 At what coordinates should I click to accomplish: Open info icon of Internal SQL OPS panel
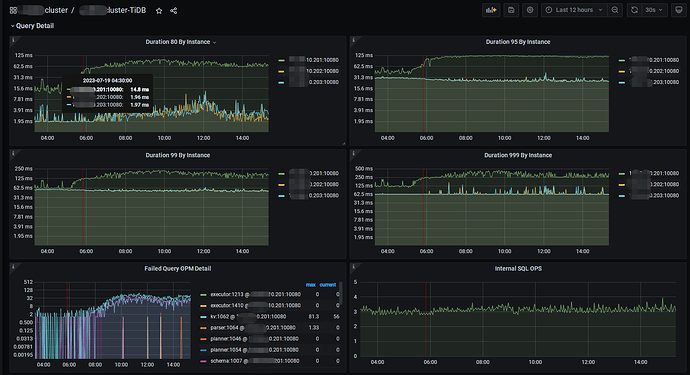[x=353, y=266]
